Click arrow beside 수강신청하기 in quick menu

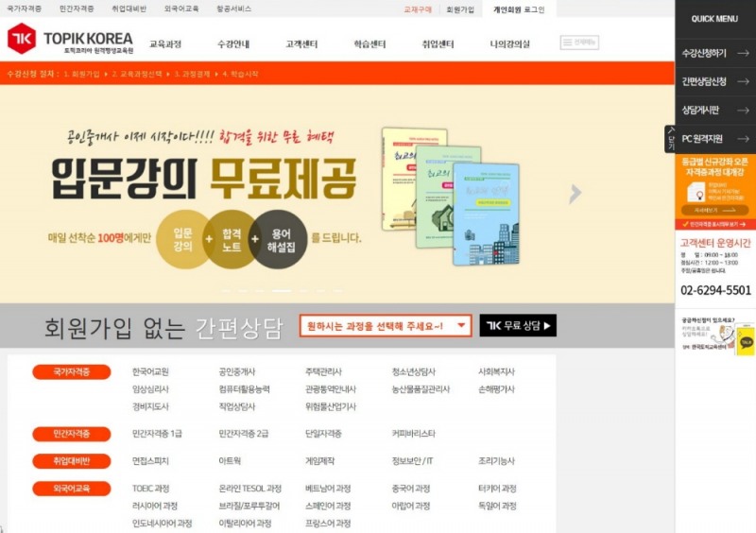pos(743,53)
